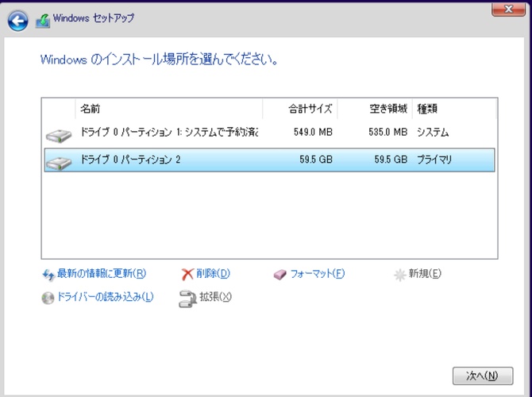Click the back arrow button
The width and height of the screenshot is (532, 397).
pos(17,21)
